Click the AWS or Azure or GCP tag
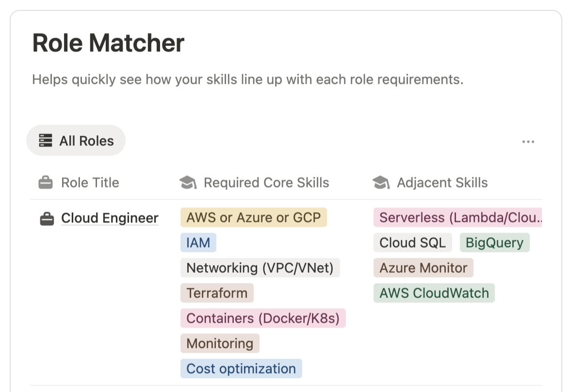 point(253,218)
